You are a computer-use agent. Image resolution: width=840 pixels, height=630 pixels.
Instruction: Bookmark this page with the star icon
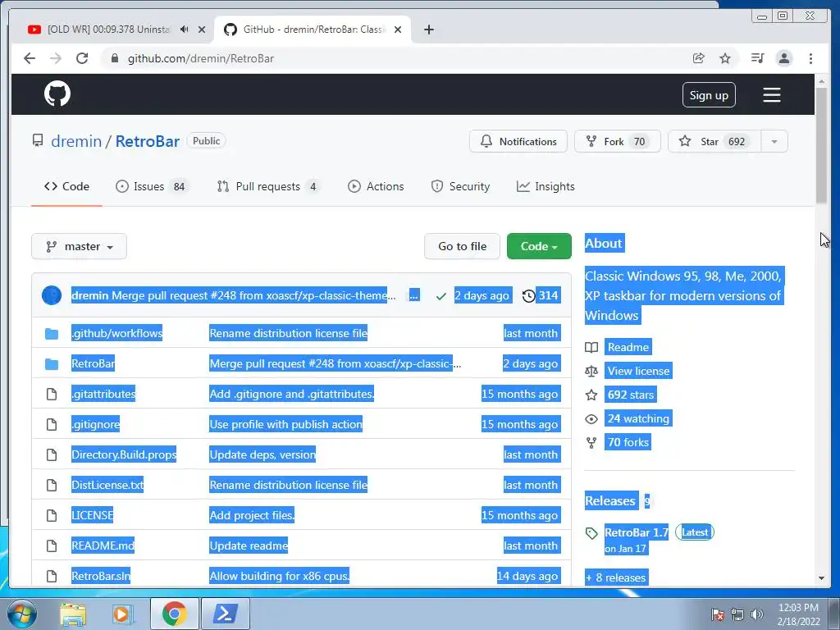(725, 58)
